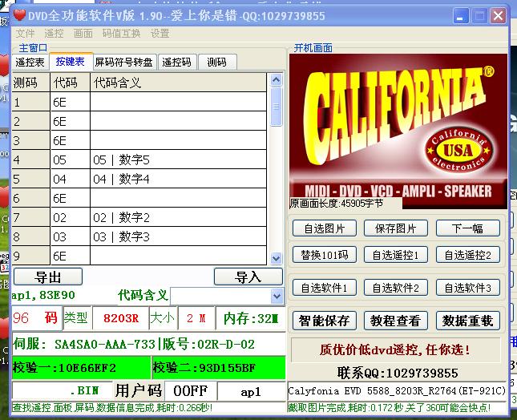Click the row 6 number cell
517x420 pixels.
click(x=30, y=198)
